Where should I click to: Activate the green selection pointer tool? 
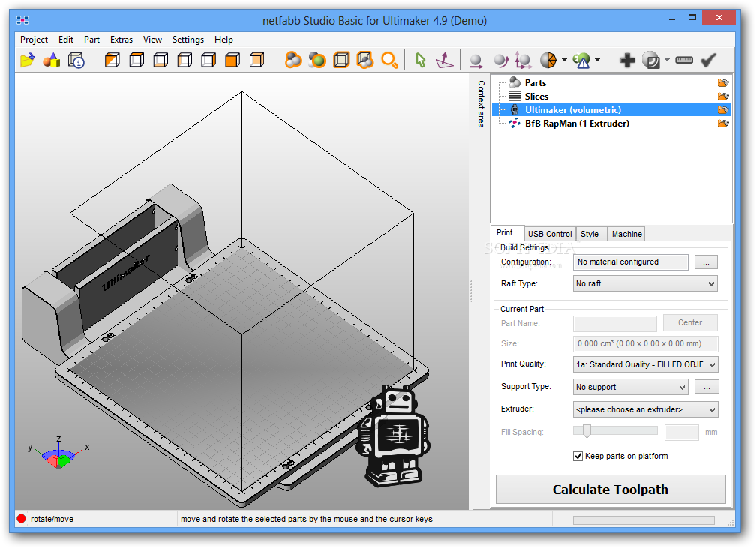pos(421,60)
